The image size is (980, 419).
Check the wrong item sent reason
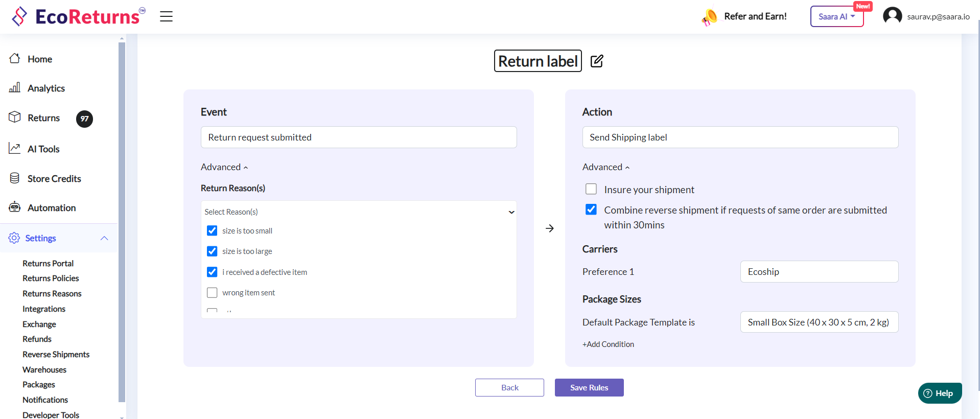212,293
